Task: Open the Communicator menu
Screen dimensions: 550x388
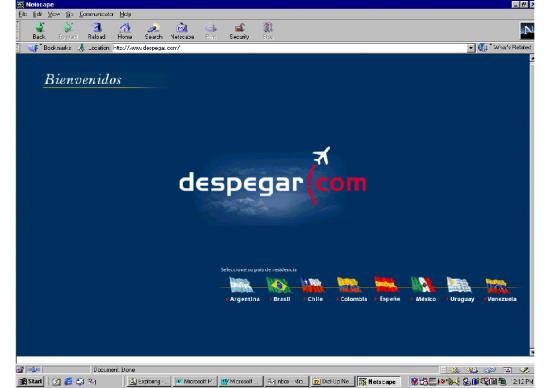Action: 96,14
